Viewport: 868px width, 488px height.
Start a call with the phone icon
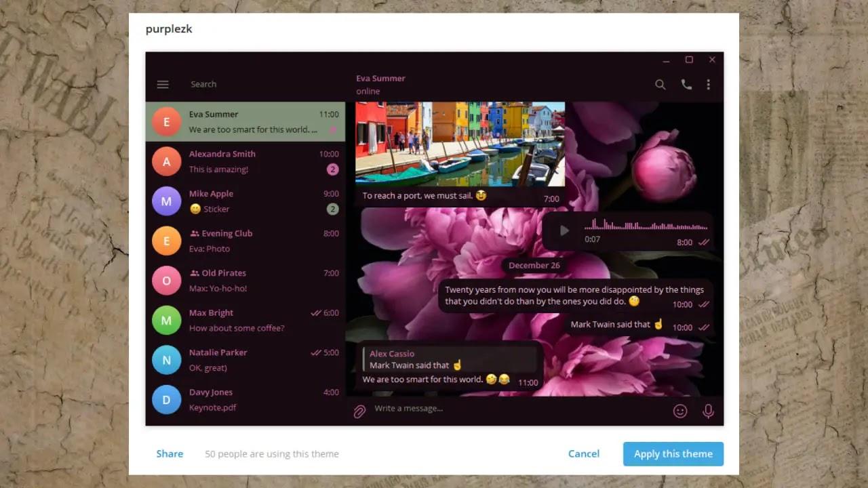click(x=686, y=84)
